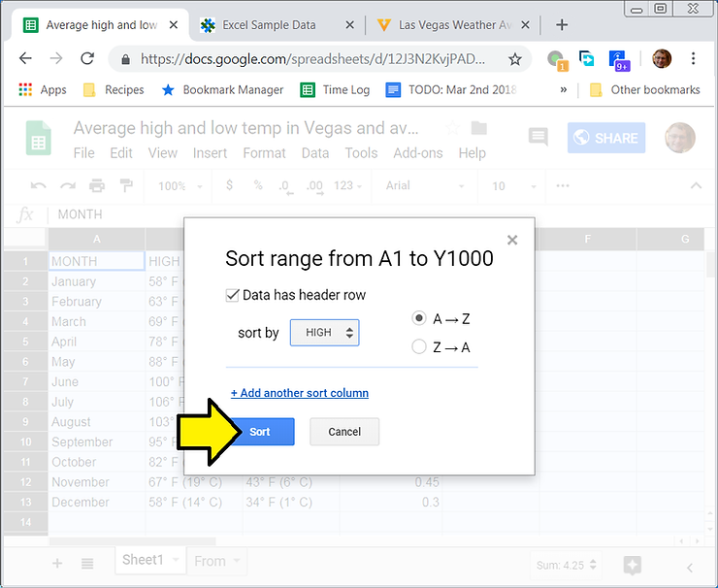Open a new browser tab with plus icon
Image resolution: width=718 pixels, height=588 pixels.
pyautogui.click(x=562, y=25)
